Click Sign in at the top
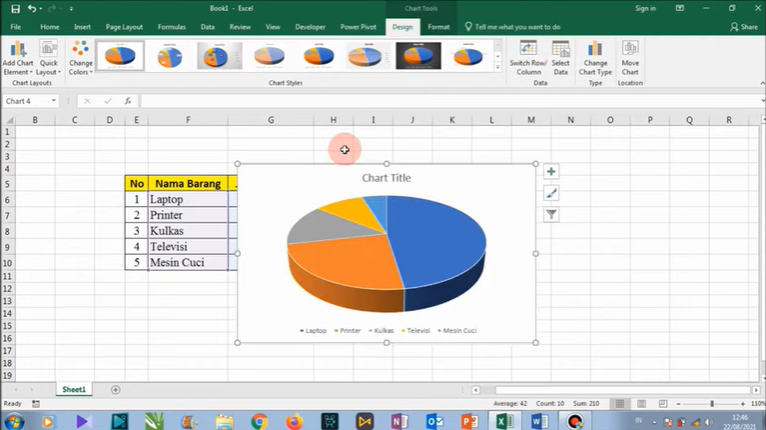The image size is (766, 430). point(646,8)
